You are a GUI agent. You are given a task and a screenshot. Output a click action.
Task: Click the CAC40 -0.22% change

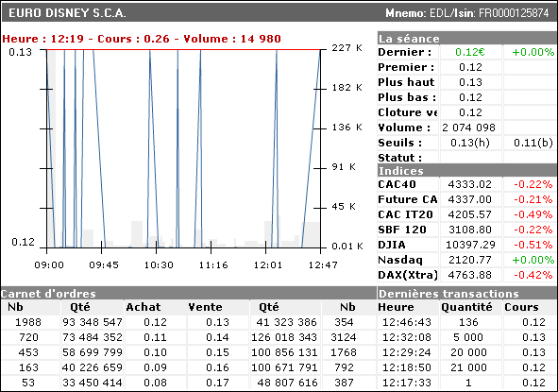coord(533,184)
